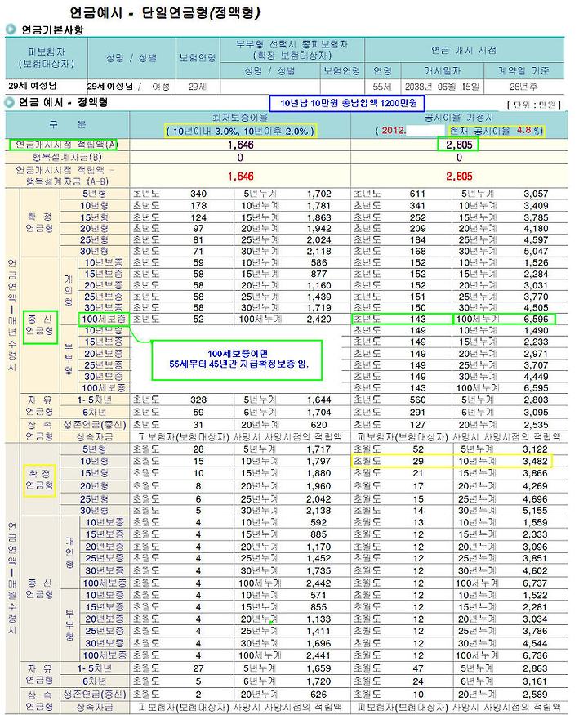Select the value 6,736
The height and width of the screenshot is (715, 588).
click(x=536, y=655)
